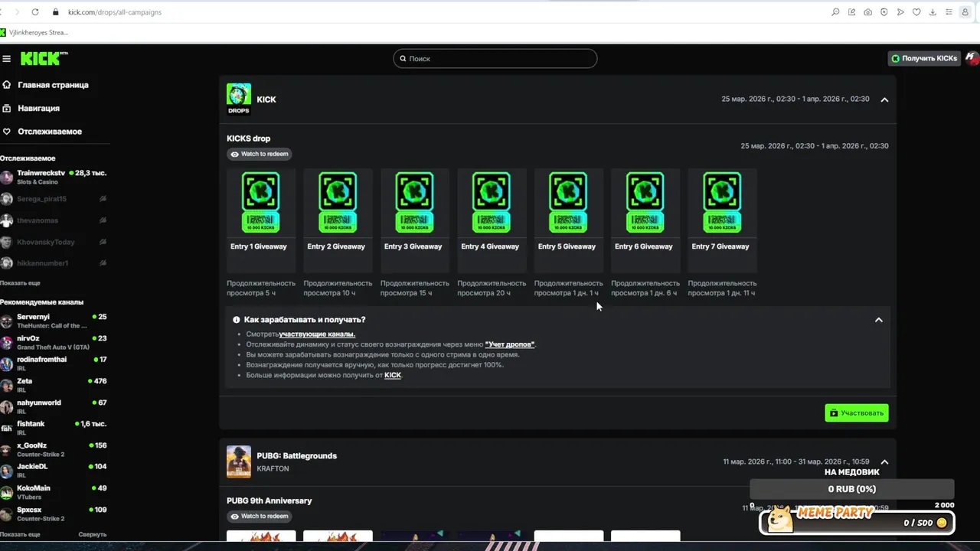Open the hamburger sidebar menu
The image size is (980, 551).
point(6,59)
